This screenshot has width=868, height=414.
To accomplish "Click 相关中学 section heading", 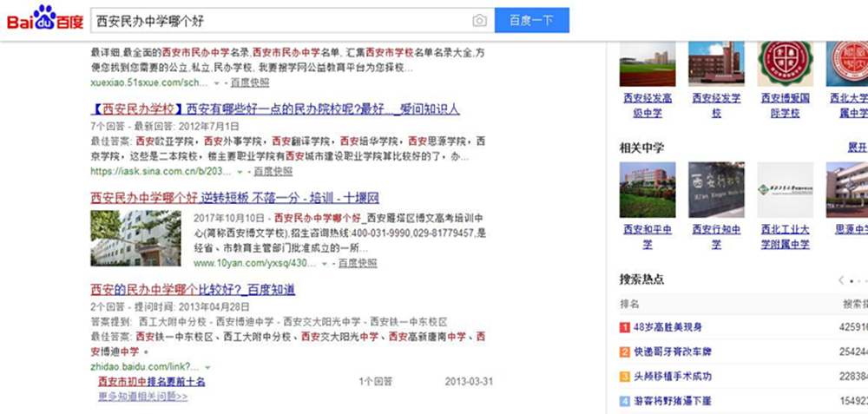I will tap(641, 148).
